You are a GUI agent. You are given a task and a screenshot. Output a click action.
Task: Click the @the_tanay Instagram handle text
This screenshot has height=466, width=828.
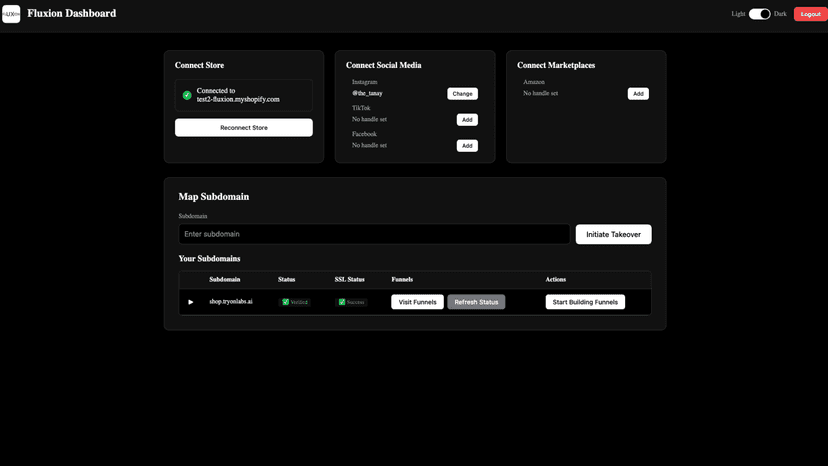pos(367,94)
